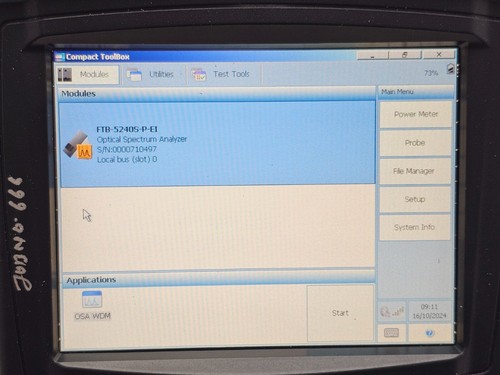Minimize the Compact ToolBox window

tap(373, 55)
